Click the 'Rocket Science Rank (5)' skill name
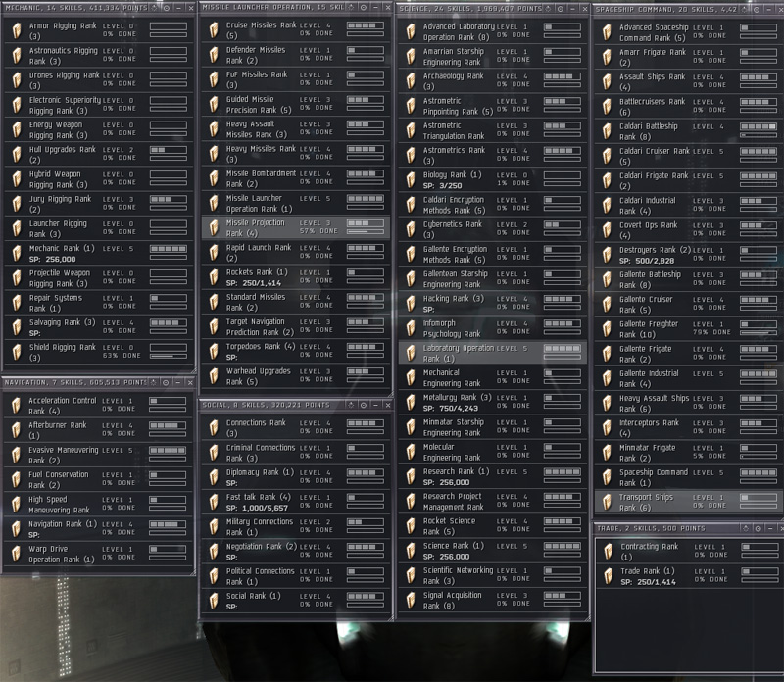 (449, 526)
